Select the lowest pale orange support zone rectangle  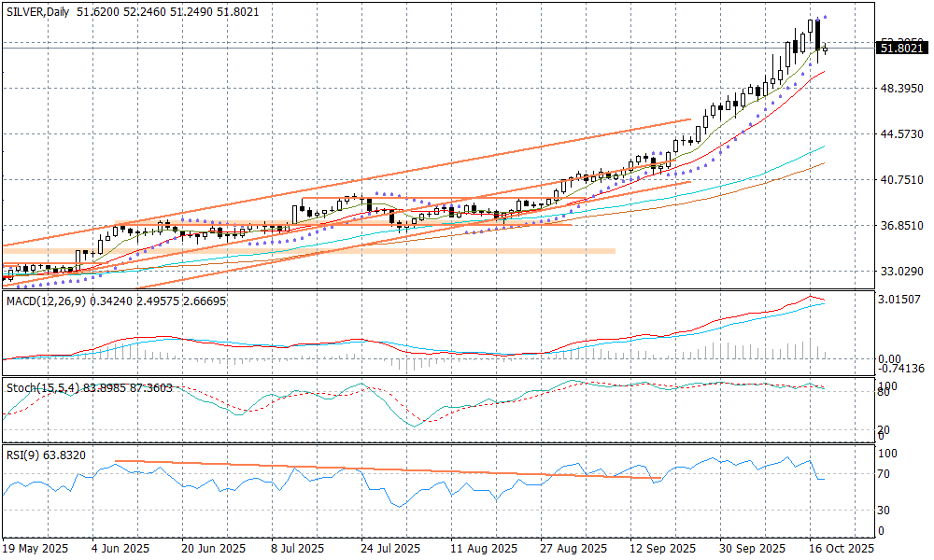tap(308, 251)
